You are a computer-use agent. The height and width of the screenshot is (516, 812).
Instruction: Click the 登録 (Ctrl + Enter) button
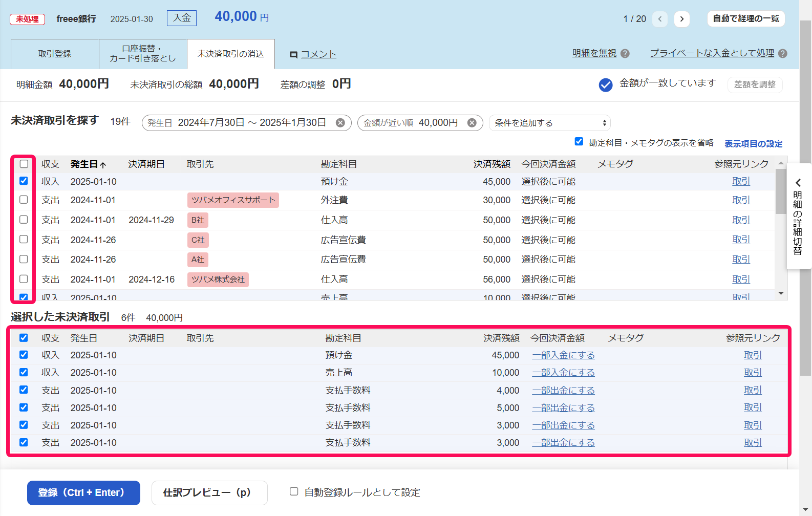tap(83, 493)
